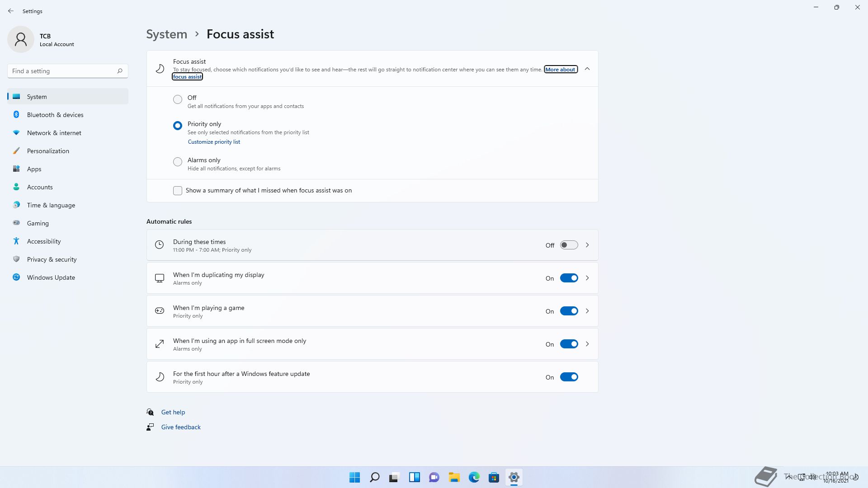This screenshot has height=488, width=868.
Task: Open the Apps settings page
Action: [x=68, y=169]
